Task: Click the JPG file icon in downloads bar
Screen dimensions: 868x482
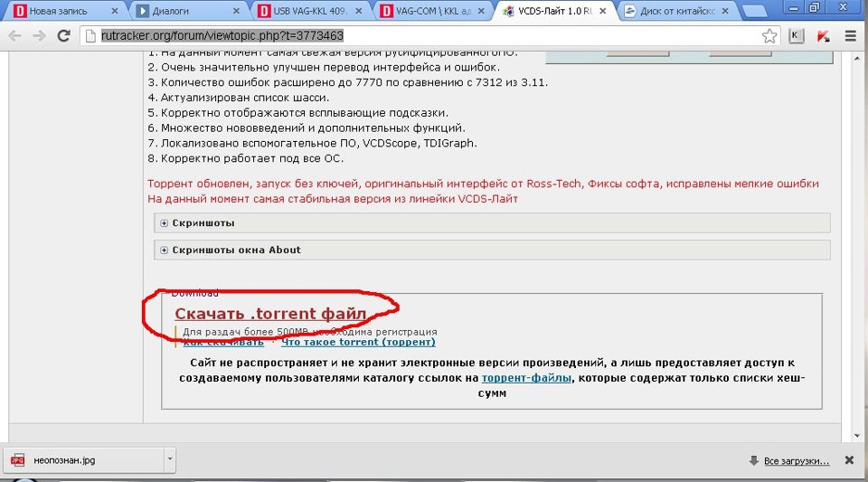Action: tap(18, 460)
